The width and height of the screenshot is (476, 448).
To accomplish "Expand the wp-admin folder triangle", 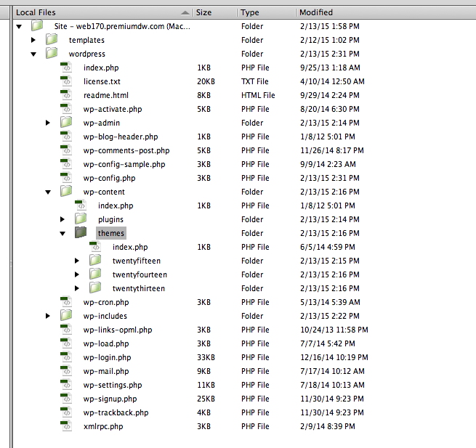I will [48, 123].
